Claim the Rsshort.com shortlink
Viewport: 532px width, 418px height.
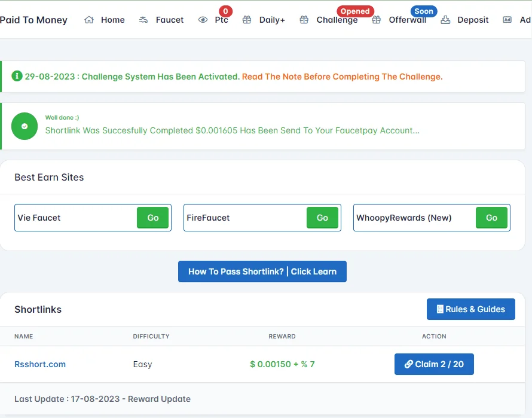(x=434, y=364)
